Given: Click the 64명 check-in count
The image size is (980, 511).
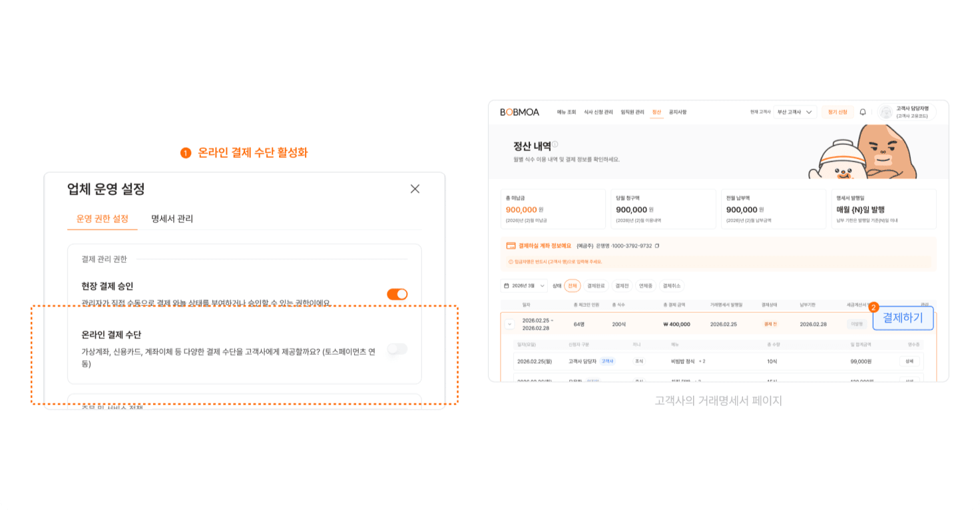Looking at the screenshot, I should (579, 324).
